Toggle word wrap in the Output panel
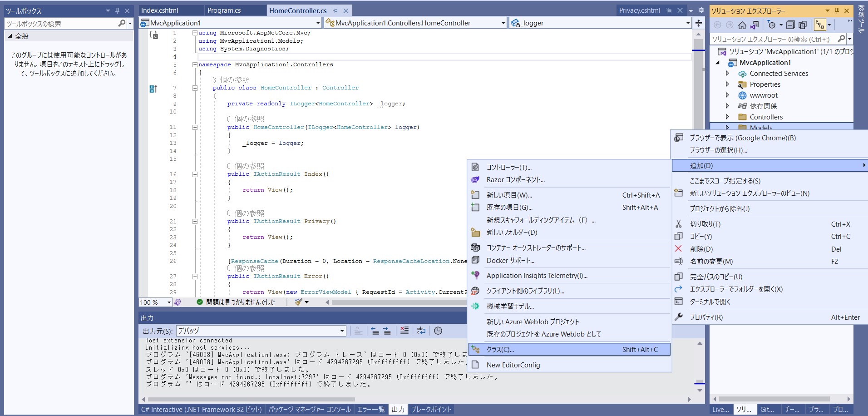868x416 pixels. pyautogui.click(x=421, y=331)
